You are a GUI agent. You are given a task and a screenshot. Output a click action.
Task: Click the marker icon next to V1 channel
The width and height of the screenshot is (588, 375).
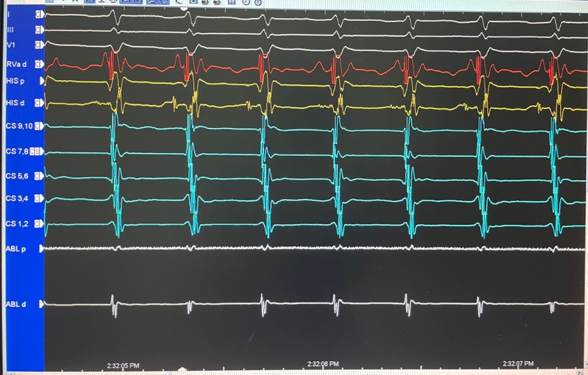pos(40,45)
